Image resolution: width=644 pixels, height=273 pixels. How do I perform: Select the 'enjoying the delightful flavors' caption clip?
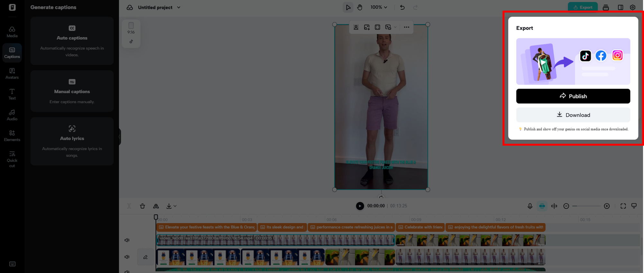[495, 227]
